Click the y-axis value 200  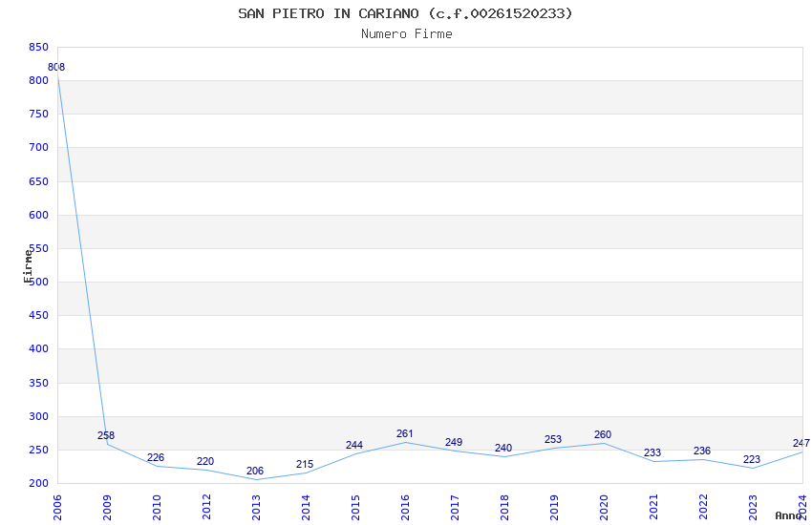click(38, 483)
